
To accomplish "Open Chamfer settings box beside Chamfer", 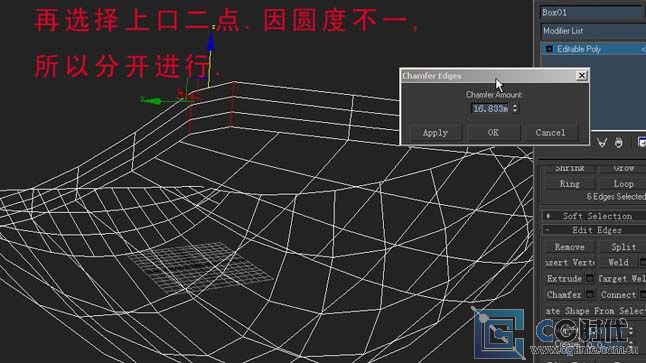I will click(590, 295).
